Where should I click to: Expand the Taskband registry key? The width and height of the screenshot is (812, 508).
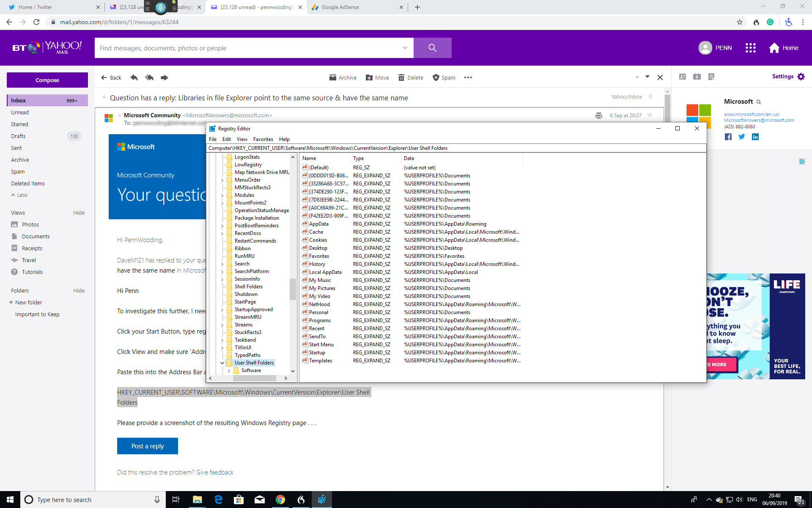pos(222,340)
